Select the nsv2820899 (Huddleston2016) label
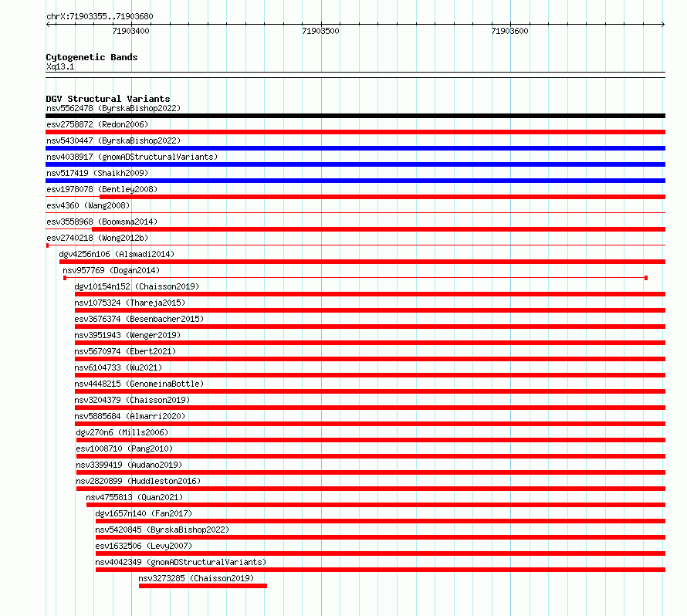Screen dimensions: 687x616 (138, 481)
